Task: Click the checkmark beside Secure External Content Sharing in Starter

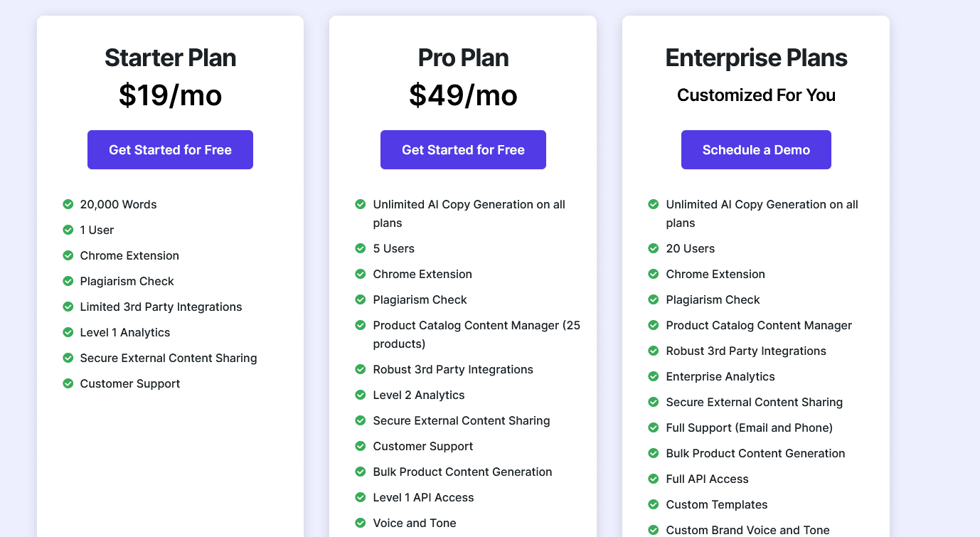Action: [x=68, y=358]
